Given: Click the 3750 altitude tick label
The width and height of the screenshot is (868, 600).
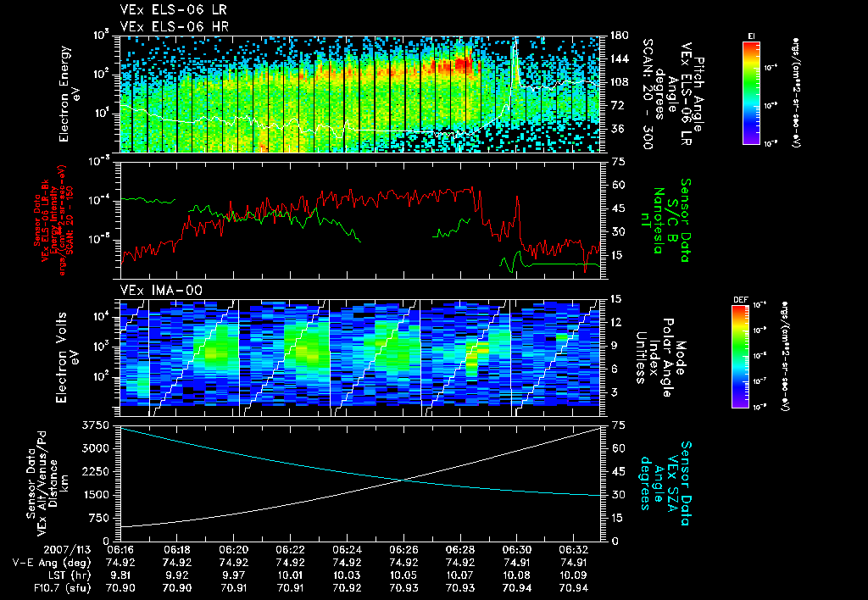Looking at the screenshot, I should 96,425.
